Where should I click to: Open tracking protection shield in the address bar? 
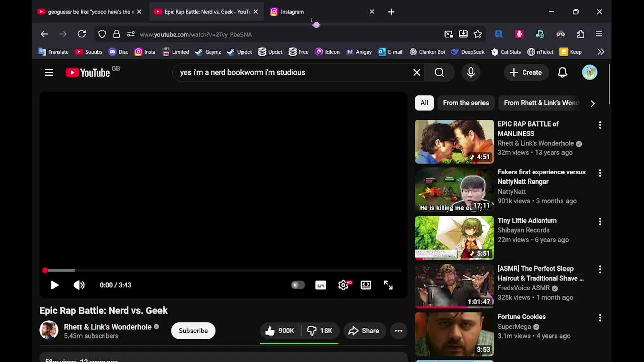point(102,34)
